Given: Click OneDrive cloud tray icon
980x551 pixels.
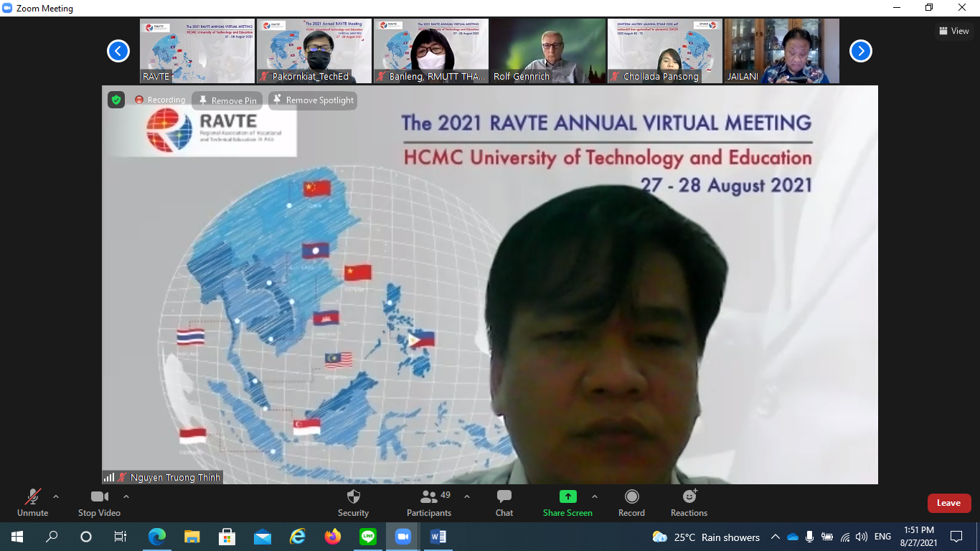Looking at the screenshot, I should coord(792,537).
